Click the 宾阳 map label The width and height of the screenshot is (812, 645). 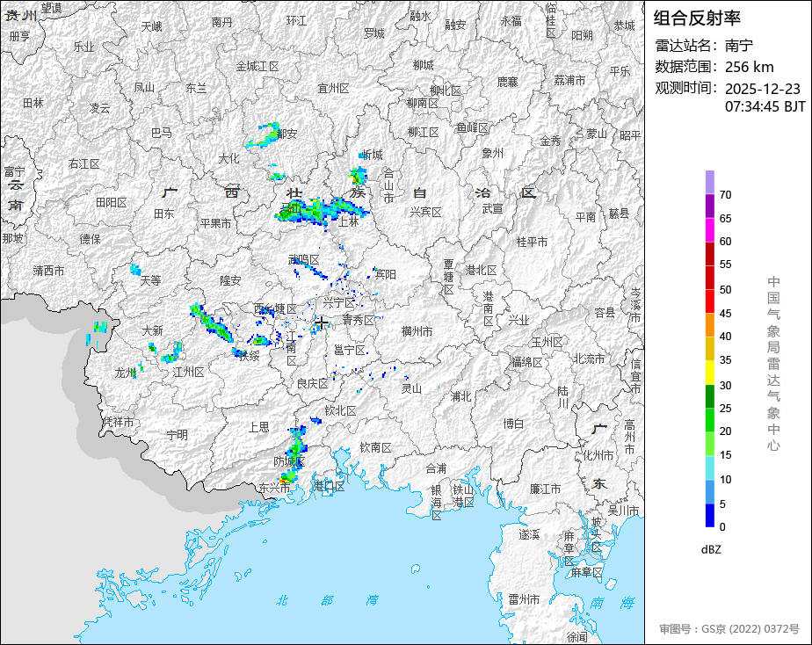[385, 274]
